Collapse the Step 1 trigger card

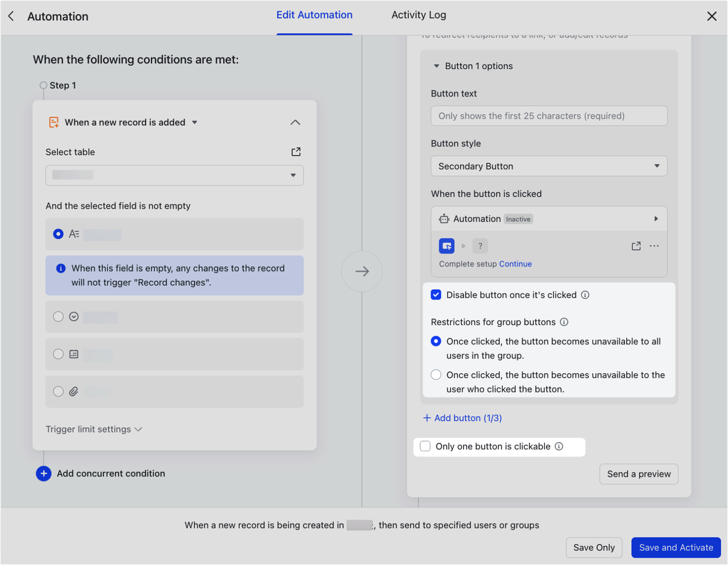pyautogui.click(x=295, y=122)
